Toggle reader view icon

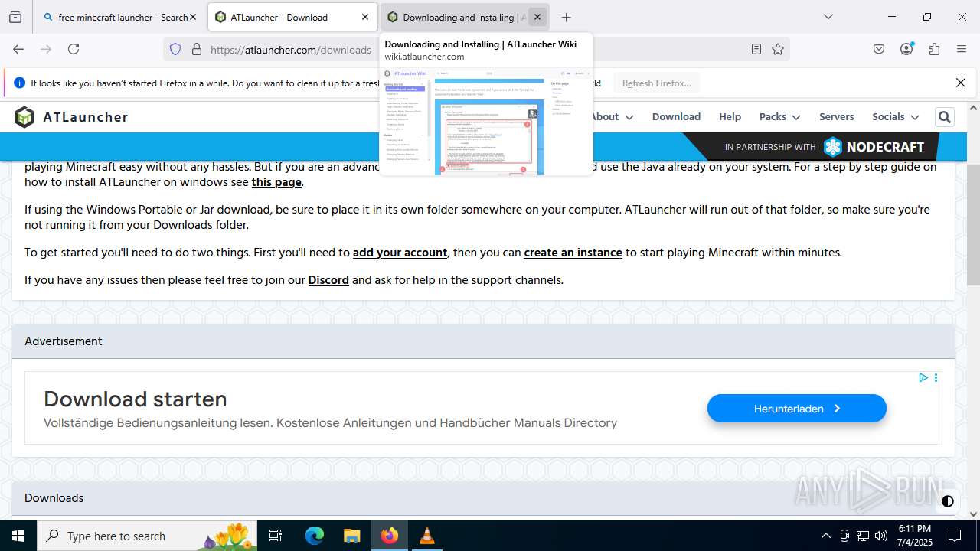point(756,49)
